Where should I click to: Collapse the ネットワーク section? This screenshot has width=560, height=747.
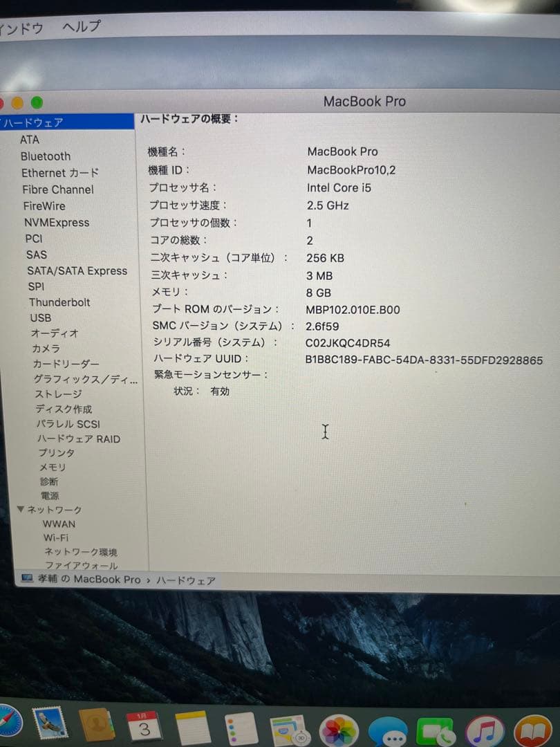[x=21, y=510]
